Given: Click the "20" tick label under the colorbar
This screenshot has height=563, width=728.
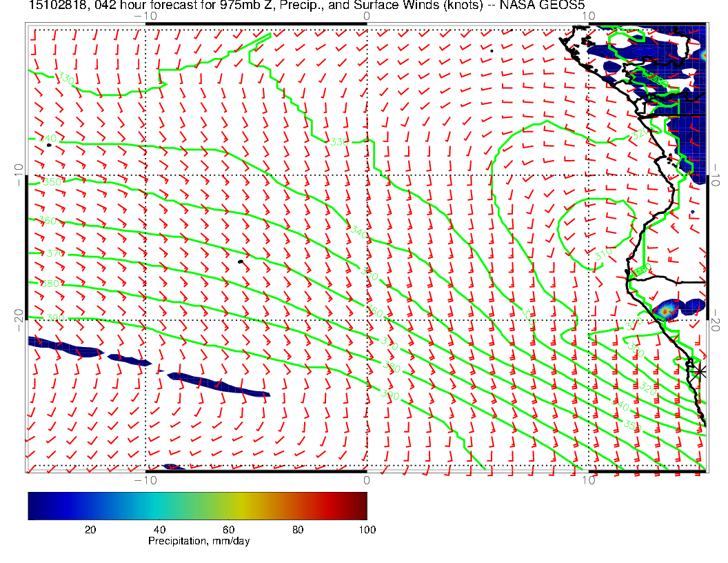Looking at the screenshot, I should [90, 530].
